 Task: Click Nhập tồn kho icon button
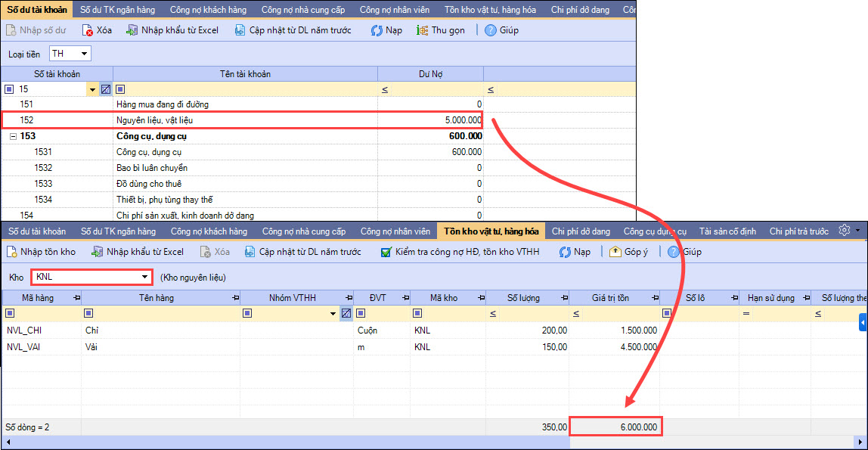pyautogui.click(x=42, y=252)
